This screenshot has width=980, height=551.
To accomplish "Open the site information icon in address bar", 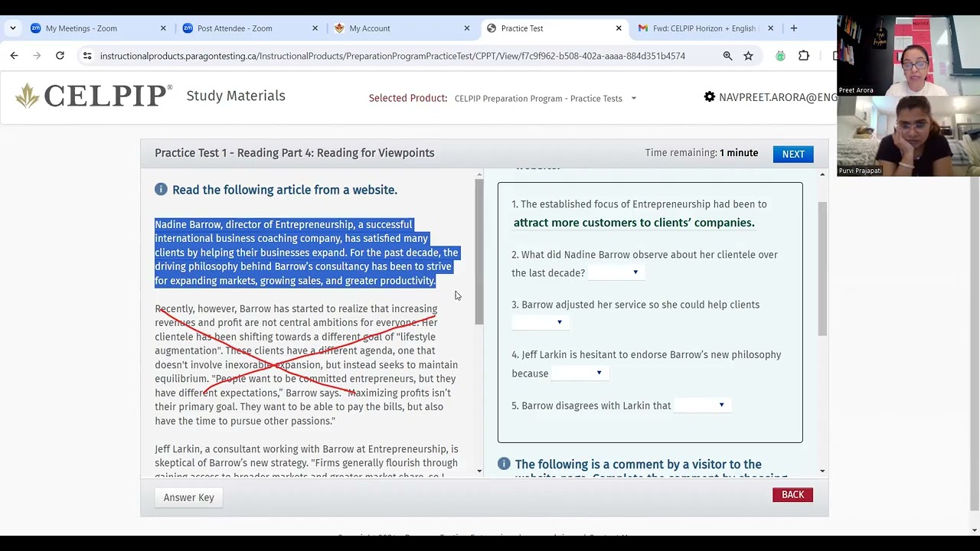I will (87, 56).
